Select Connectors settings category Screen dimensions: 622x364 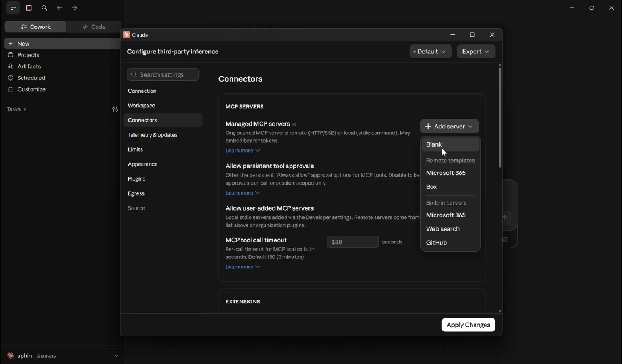tap(163, 120)
